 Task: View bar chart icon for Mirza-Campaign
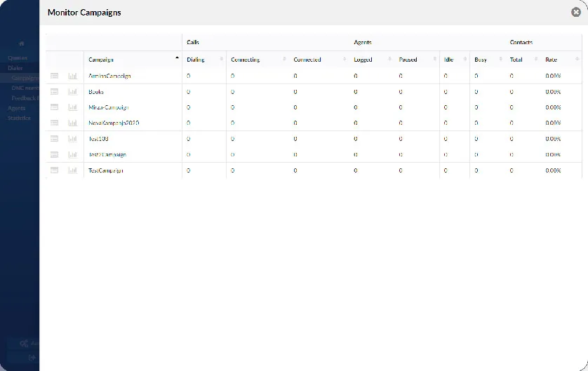pos(73,107)
